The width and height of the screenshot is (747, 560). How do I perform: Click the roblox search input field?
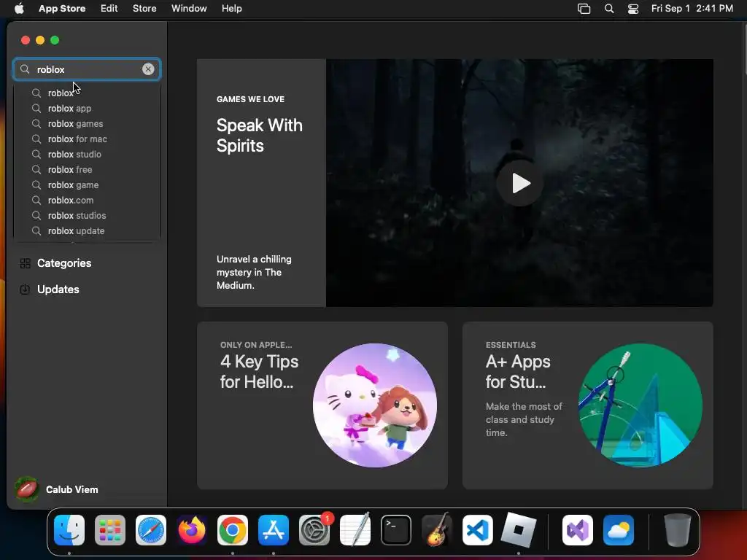(87, 69)
